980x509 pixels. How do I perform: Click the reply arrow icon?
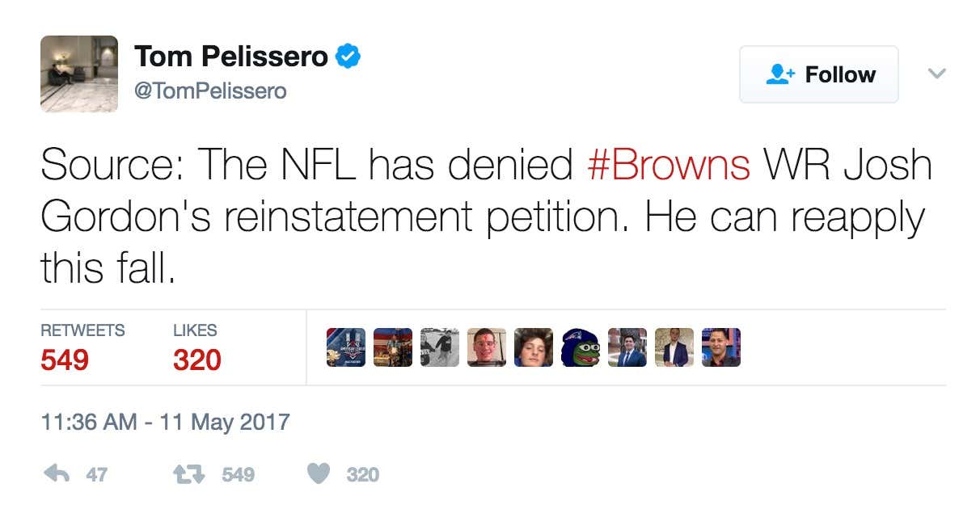(x=56, y=474)
